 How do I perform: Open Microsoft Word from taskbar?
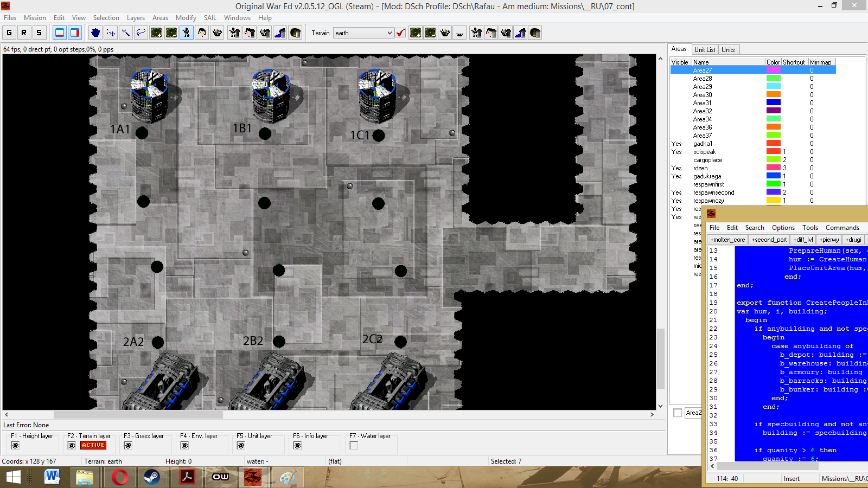[x=52, y=477]
